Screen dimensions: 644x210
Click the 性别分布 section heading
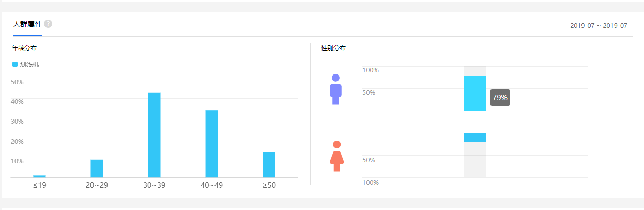coord(333,48)
